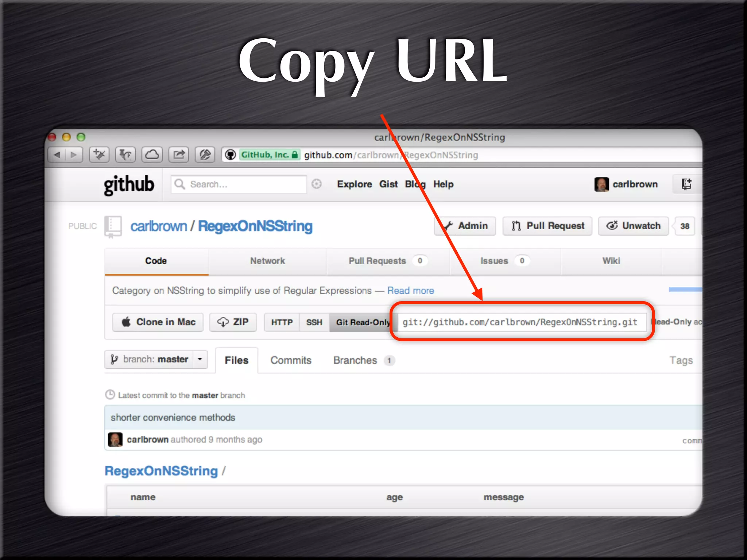Open the shorter convenience methods commit

coord(173,417)
